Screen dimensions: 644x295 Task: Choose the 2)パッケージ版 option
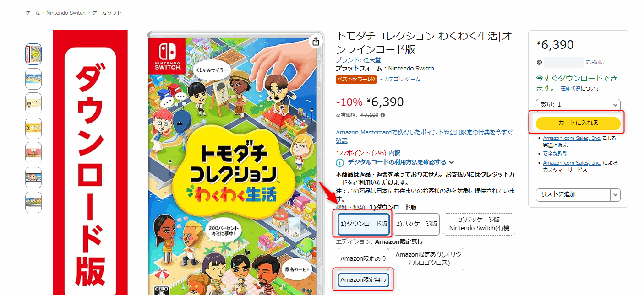tap(416, 225)
